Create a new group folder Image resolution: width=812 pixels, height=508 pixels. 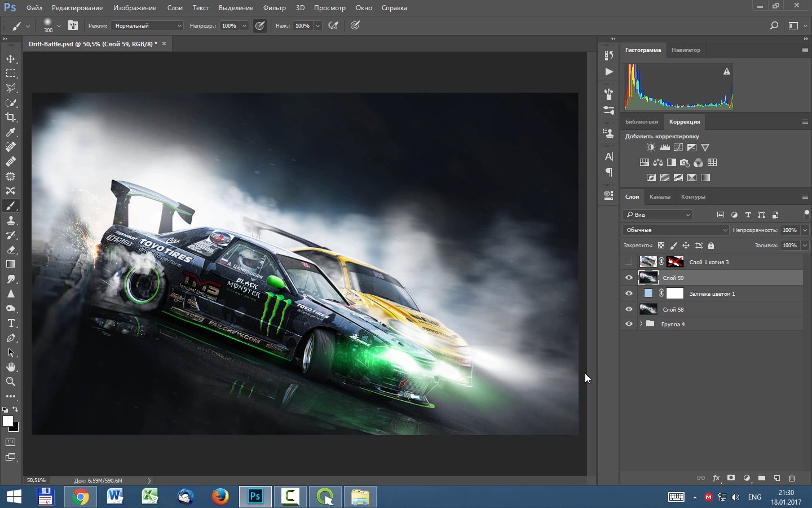point(762,478)
